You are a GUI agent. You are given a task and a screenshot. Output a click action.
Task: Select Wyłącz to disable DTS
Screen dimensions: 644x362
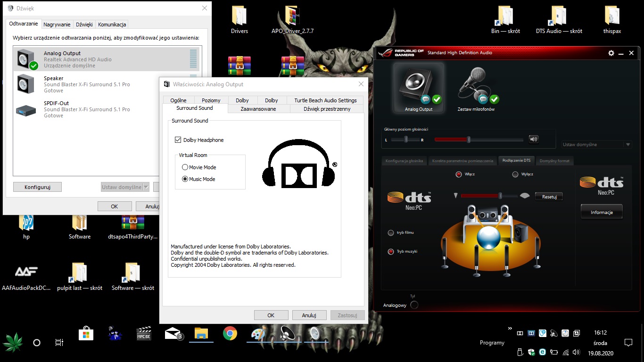(x=515, y=174)
